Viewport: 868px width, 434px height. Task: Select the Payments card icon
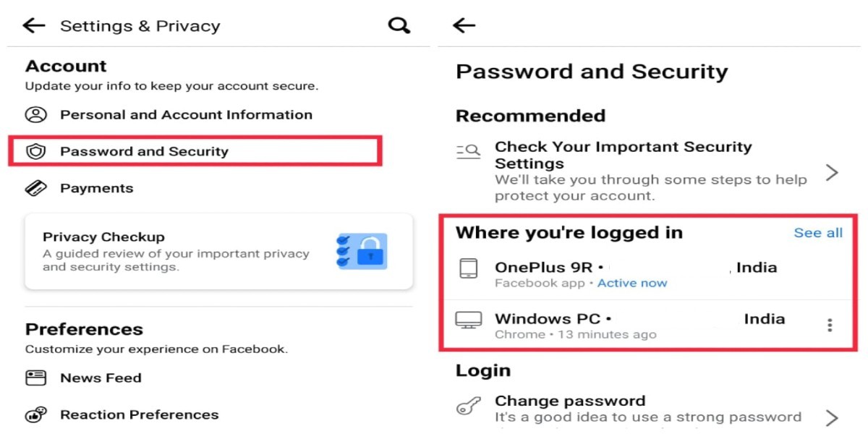coord(35,188)
